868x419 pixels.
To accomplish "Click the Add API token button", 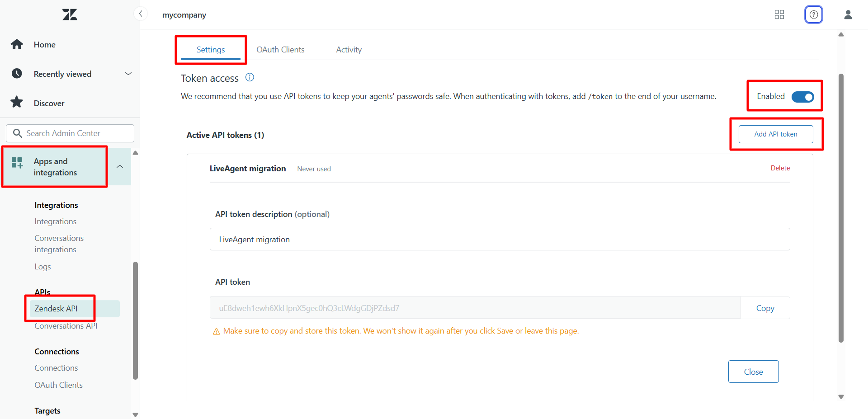I will click(775, 134).
